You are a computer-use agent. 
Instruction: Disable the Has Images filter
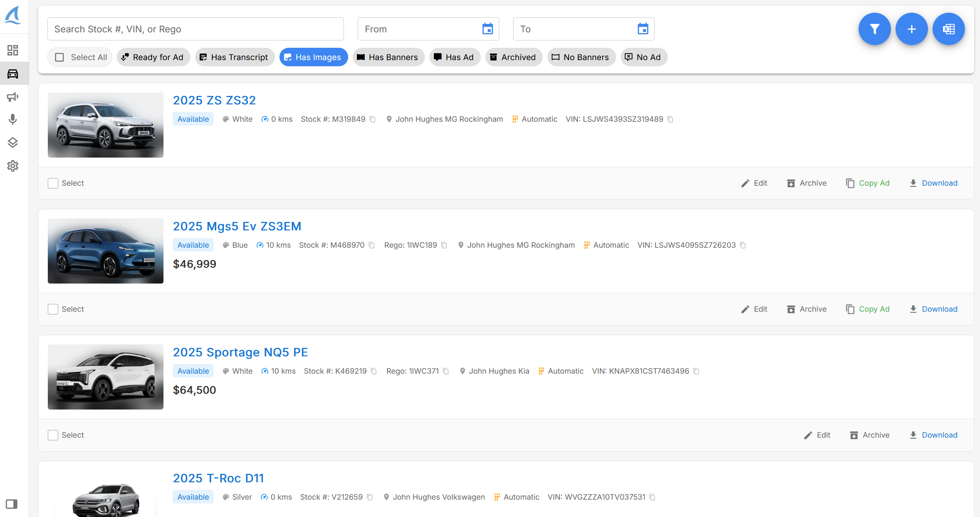tap(313, 57)
